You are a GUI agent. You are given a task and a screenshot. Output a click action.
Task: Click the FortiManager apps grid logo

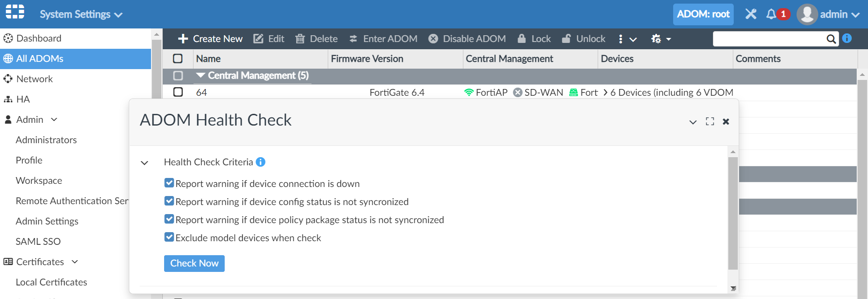click(15, 12)
